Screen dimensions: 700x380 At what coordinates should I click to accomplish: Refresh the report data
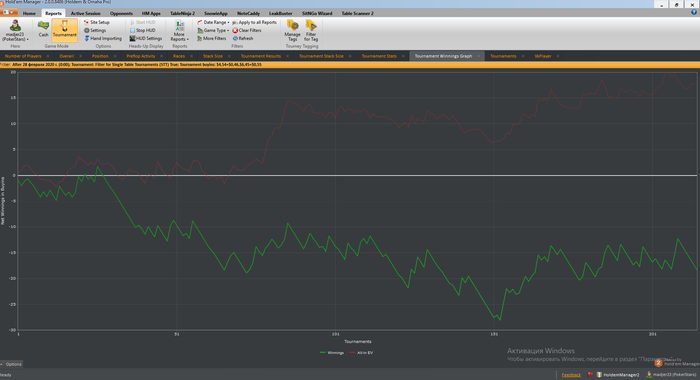(243, 38)
